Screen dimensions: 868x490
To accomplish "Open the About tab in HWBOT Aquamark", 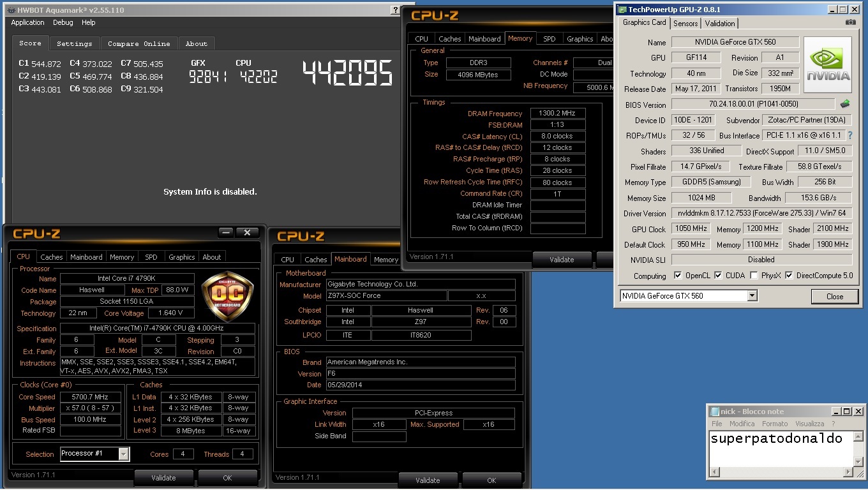I will (197, 43).
